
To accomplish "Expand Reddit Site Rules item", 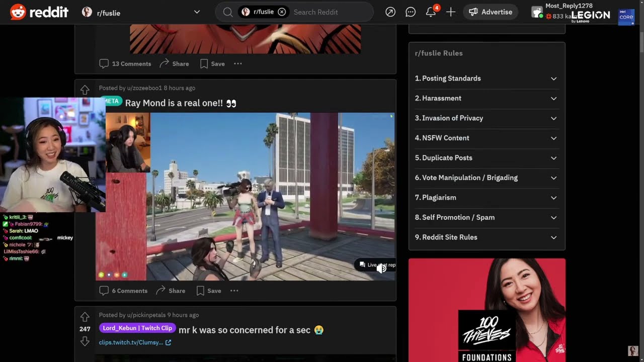I will point(487,237).
